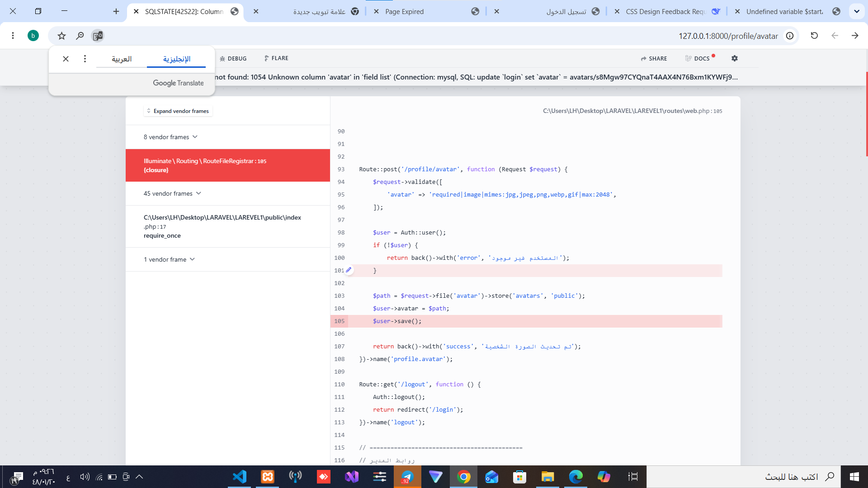
Task: Open the routes\web.php:105 file path link
Action: pyautogui.click(x=632, y=111)
